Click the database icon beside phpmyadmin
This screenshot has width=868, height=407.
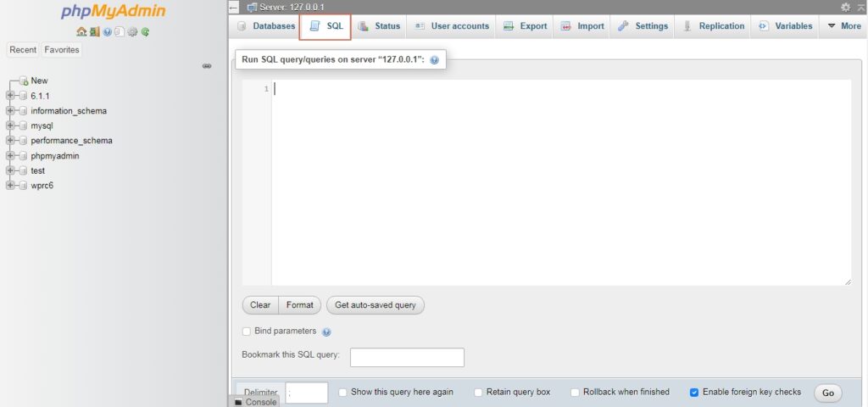tap(23, 156)
